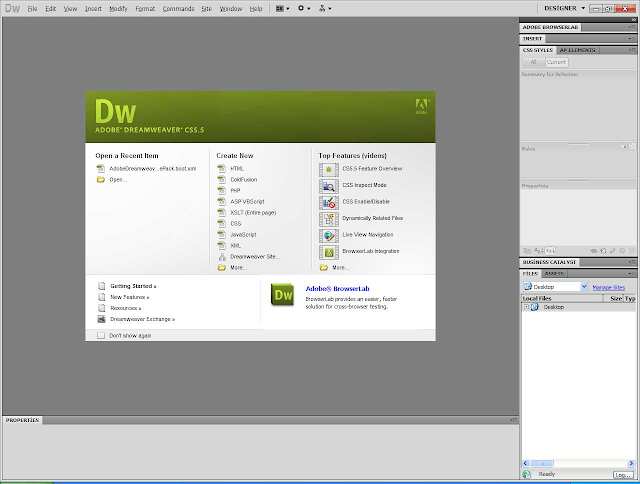The image size is (640, 484).
Task: Expand the Business Catalyst panel tab
Action: click(549, 262)
